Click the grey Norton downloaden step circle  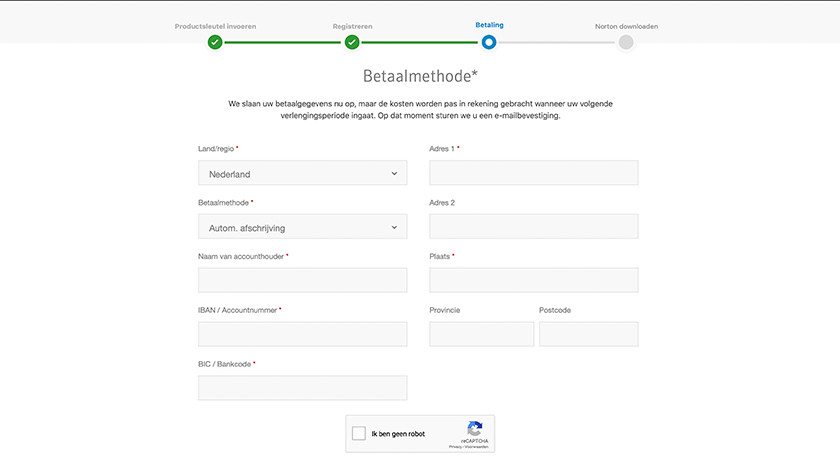point(626,42)
